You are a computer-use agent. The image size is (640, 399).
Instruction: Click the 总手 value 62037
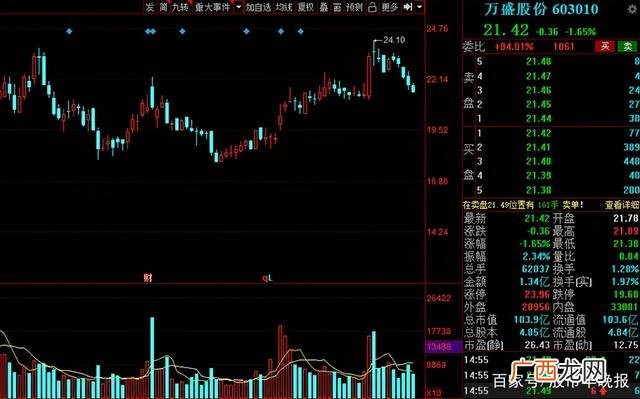[x=536, y=269]
